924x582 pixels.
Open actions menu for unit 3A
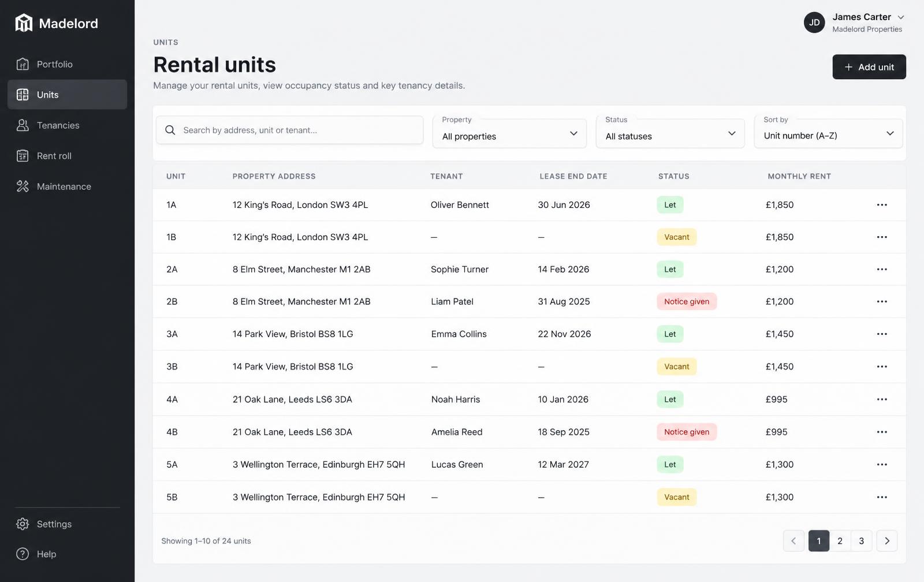(x=882, y=334)
